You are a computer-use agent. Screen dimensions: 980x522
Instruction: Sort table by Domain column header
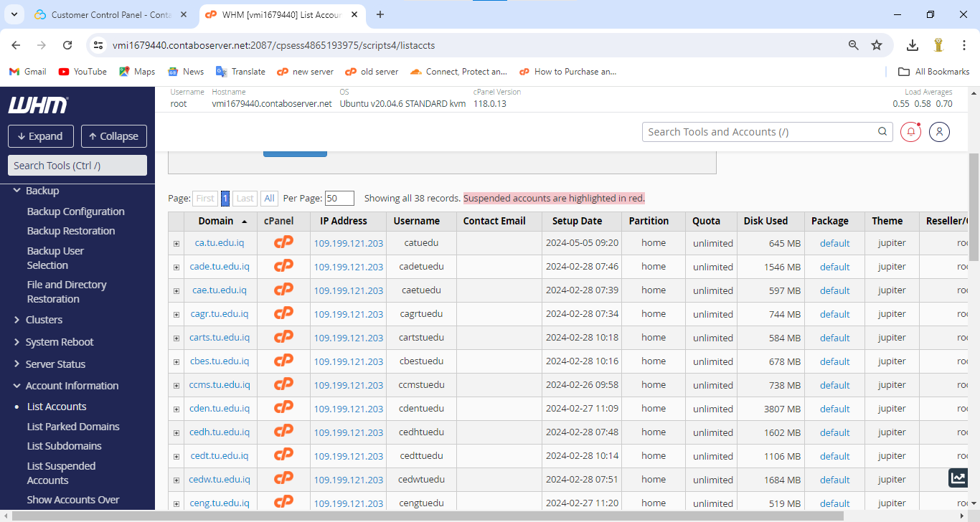(216, 221)
